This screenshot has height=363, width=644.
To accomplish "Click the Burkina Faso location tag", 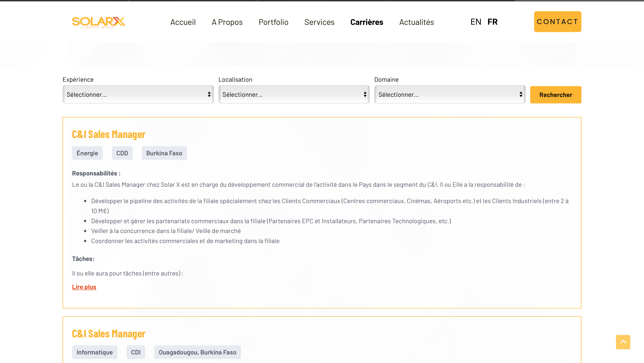I will (x=164, y=153).
